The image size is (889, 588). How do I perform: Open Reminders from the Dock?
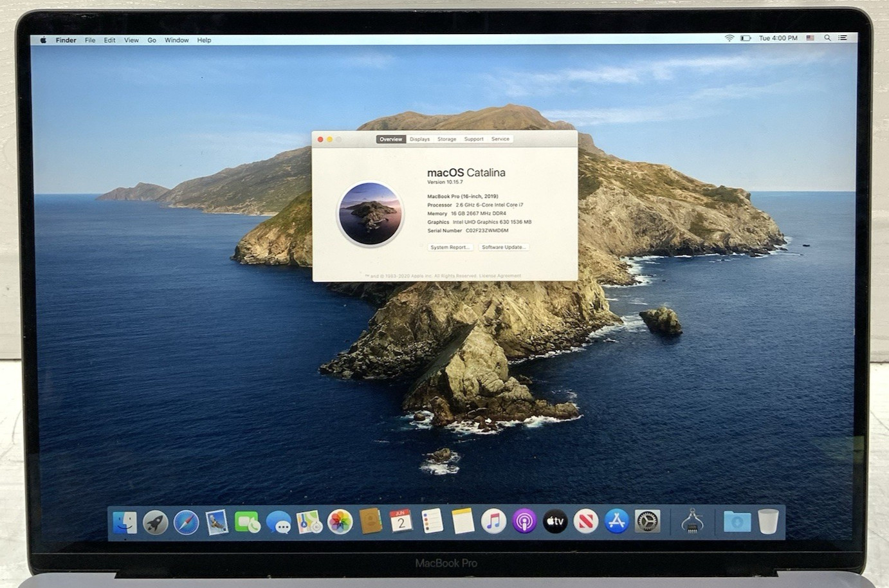(432, 522)
